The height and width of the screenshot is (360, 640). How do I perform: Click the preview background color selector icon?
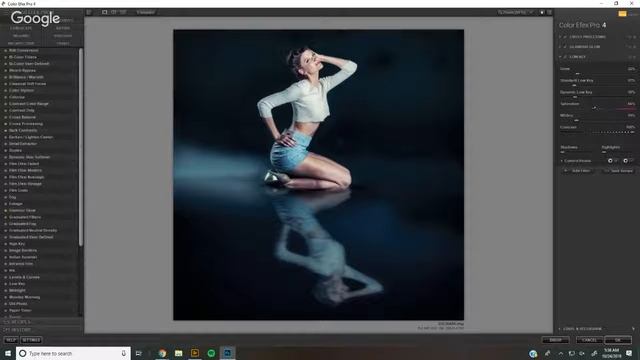coord(542,12)
